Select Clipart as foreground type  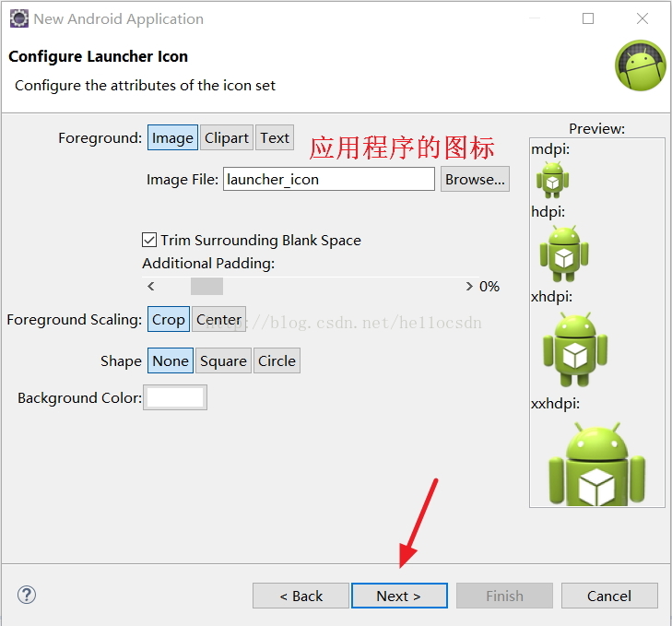(x=226, y=137)
